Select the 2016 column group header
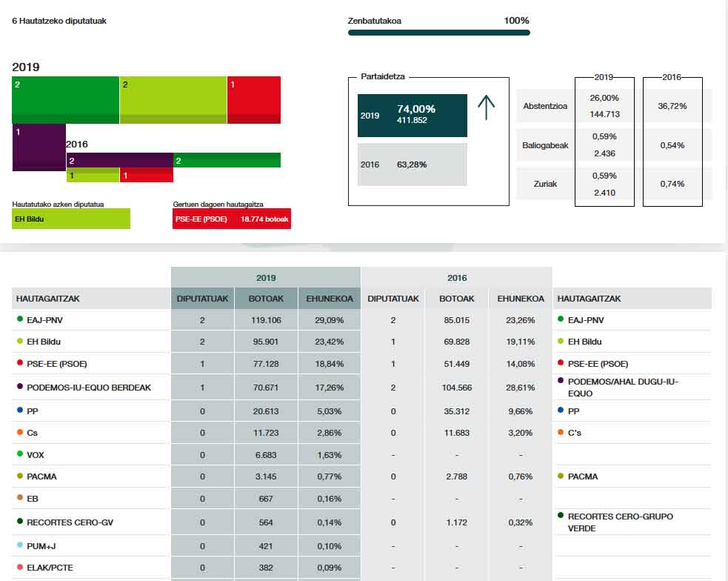The image size is (728, 581). [x=457, y=278]
